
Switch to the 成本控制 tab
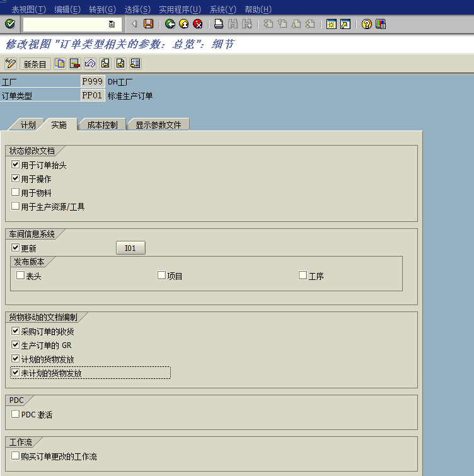pos(102,125)
